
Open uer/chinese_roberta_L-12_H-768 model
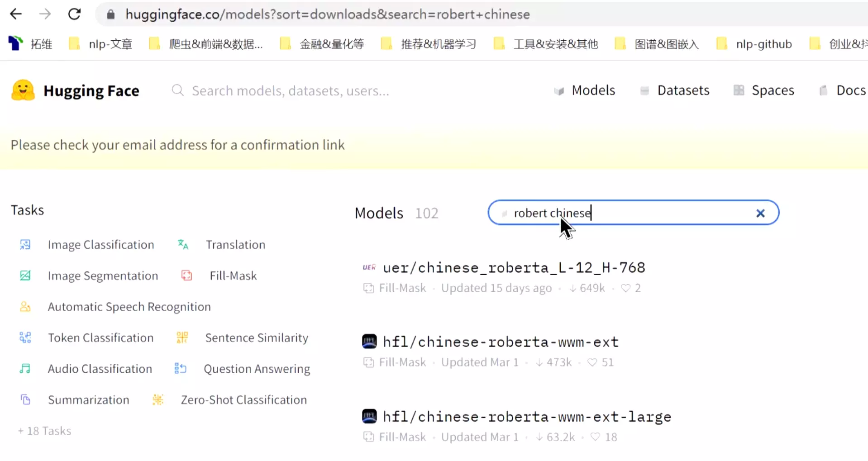[x=514, y=267]
